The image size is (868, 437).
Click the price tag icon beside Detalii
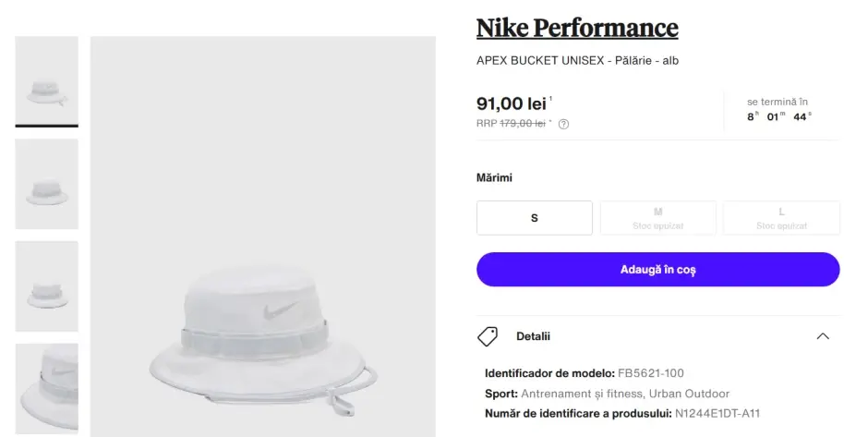point(488,336)
